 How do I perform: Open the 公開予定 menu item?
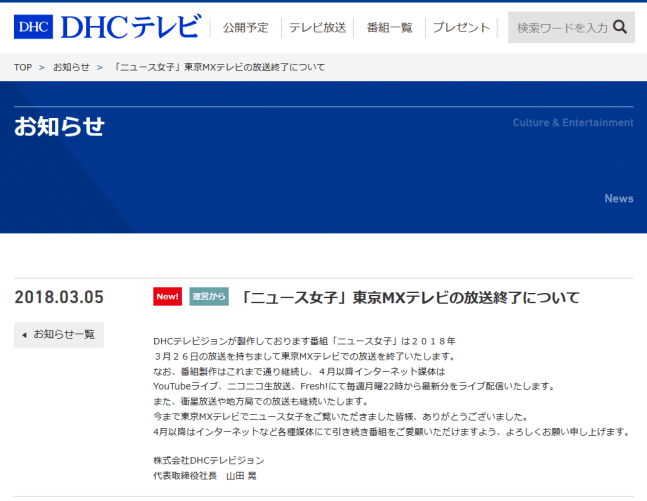[x=246, y=28]
